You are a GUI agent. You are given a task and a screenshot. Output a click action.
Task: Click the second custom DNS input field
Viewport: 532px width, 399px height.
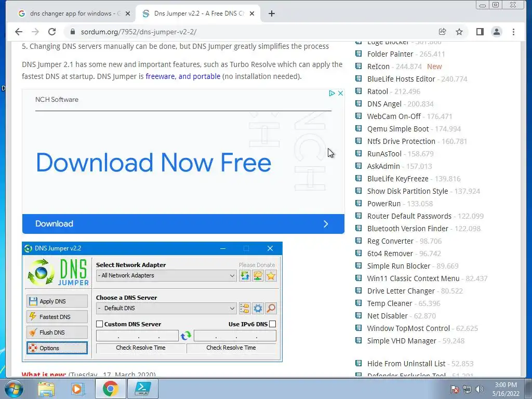(235, 336)
